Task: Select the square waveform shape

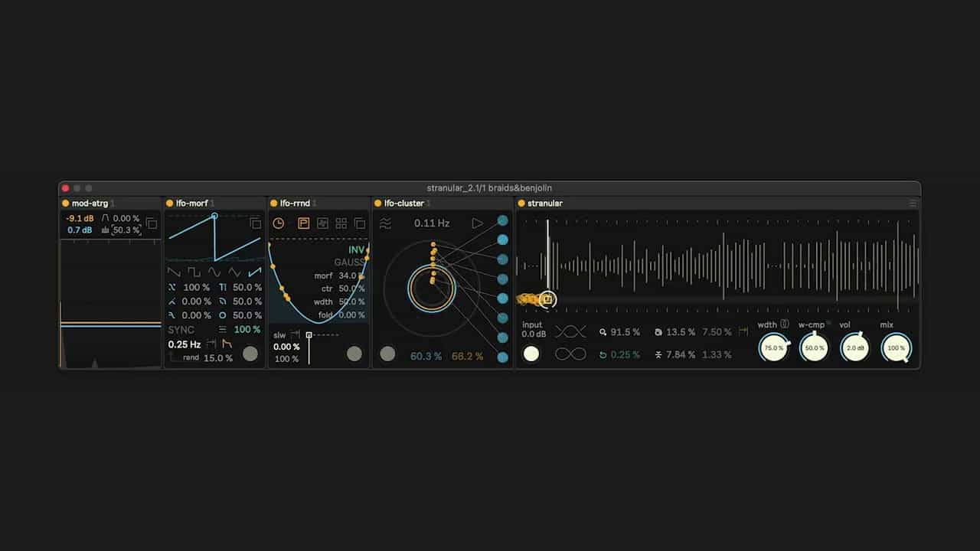Action: 194,272
